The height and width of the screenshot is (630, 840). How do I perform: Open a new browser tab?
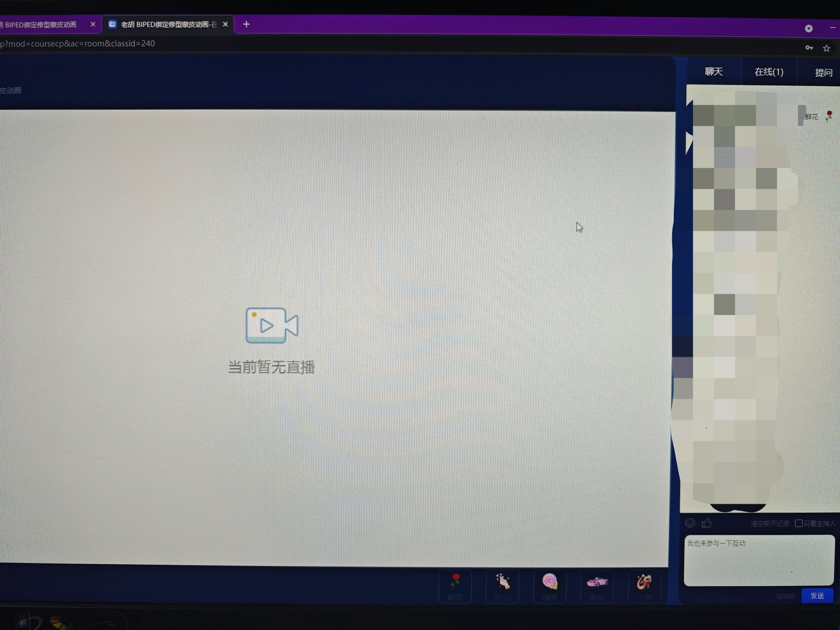pyautogui.click(x=247, y=24)
